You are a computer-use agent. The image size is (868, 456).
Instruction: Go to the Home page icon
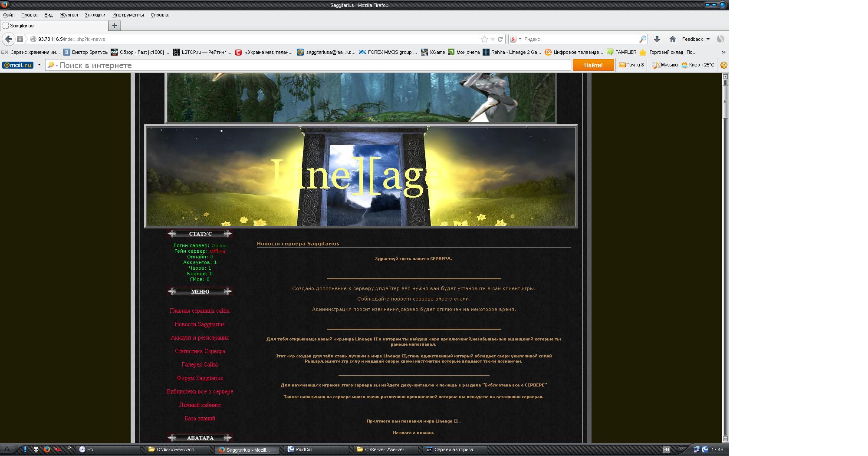(x=673, y=39)
